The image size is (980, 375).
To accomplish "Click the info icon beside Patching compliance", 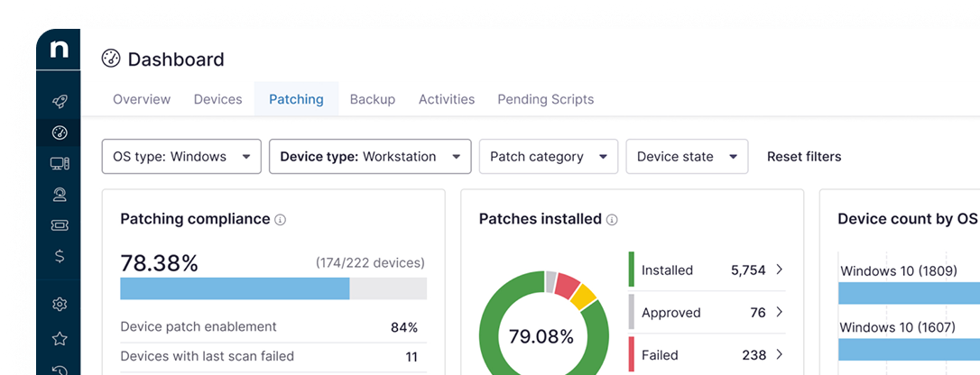I will (281, 220).
